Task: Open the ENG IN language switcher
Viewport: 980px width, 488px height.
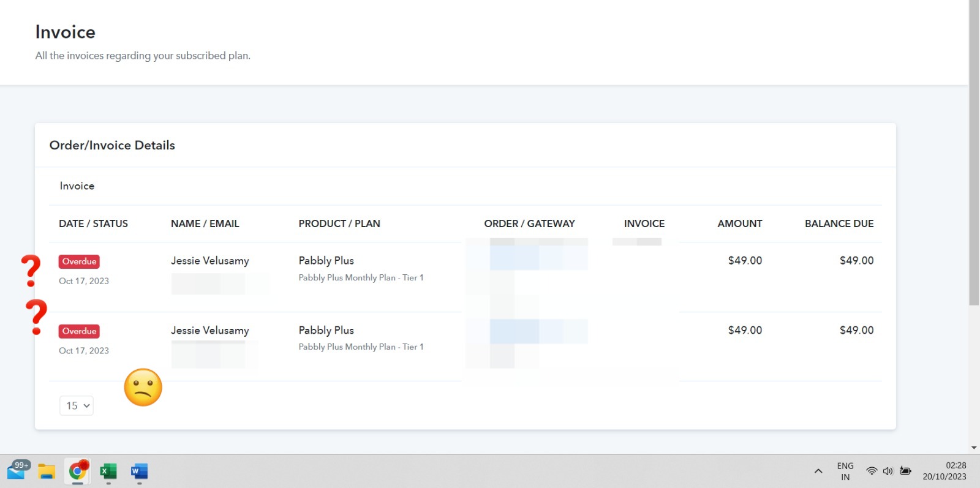Action: coord(845,471)
